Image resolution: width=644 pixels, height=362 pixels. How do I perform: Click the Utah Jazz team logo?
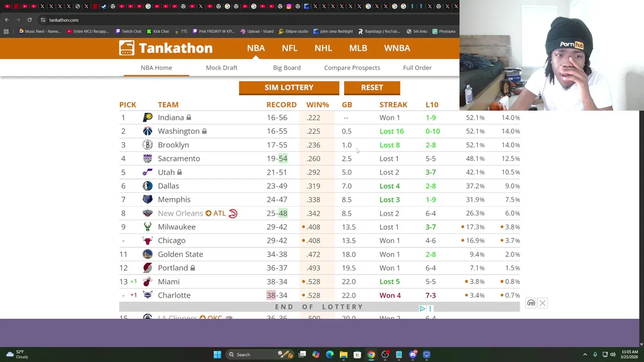click(x=147, y=172)
